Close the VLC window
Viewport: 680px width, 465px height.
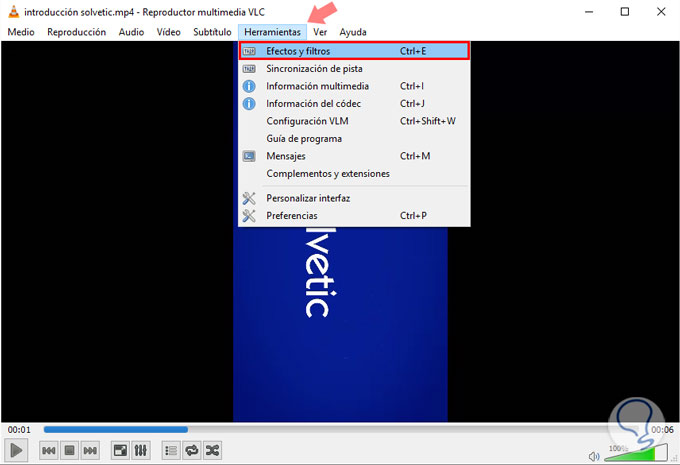pyautogui.click(x=661, y=12)
